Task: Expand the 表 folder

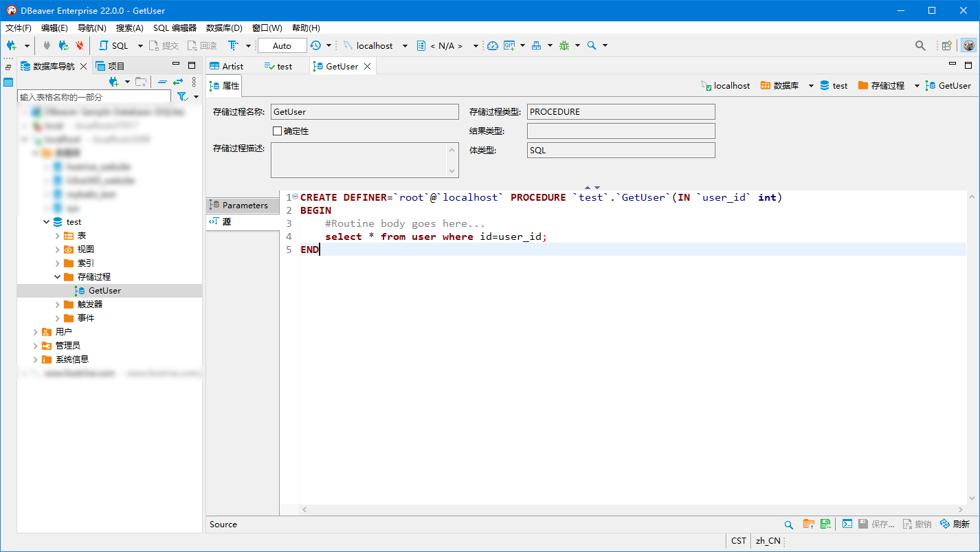Action: pos(58,236)
